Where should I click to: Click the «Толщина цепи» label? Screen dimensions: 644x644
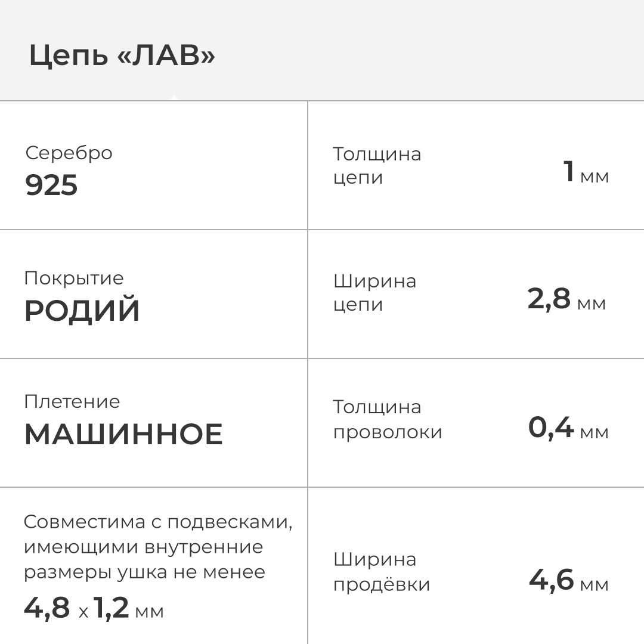[377, 166]
